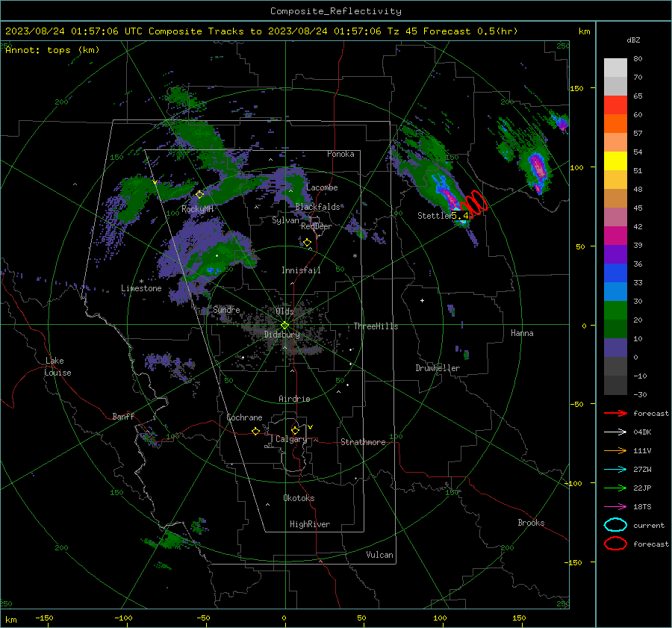Click the yellow diamond marker below Cochrane
This screenshot has width=672, height=628.
pos(255,431)
